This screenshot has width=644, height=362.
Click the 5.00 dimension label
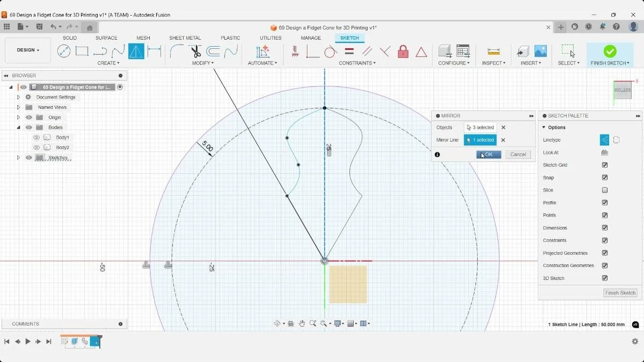point(207,146)
